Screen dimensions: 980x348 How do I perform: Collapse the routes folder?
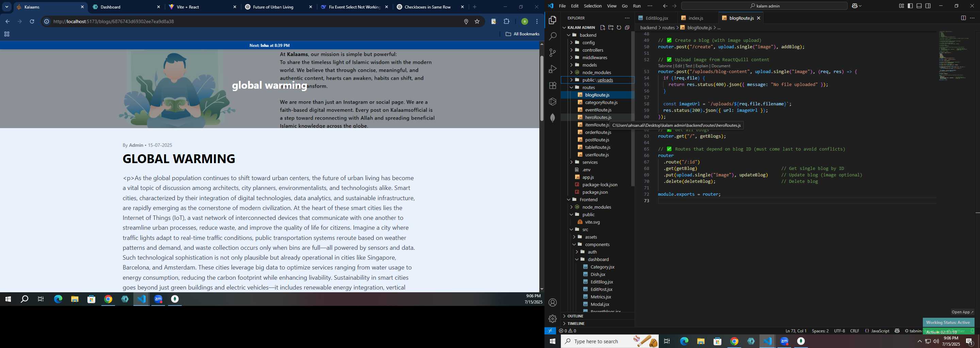[x=589, y=87]
